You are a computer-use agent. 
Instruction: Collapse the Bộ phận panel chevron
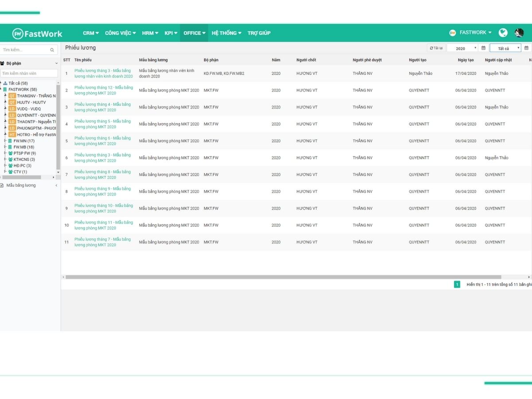56,63
